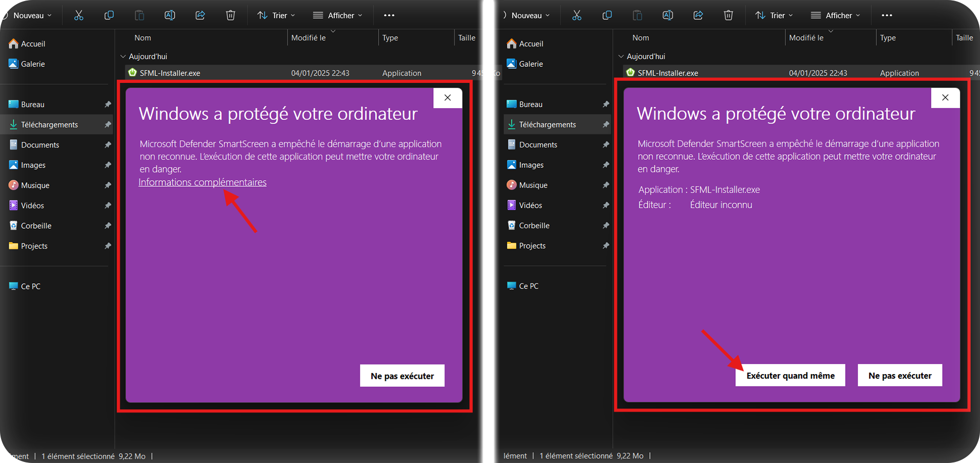Click Share icon in right Explorer toolbar
Image resolution: width=980 pixels, height=463 pixels.
(698, 15)
